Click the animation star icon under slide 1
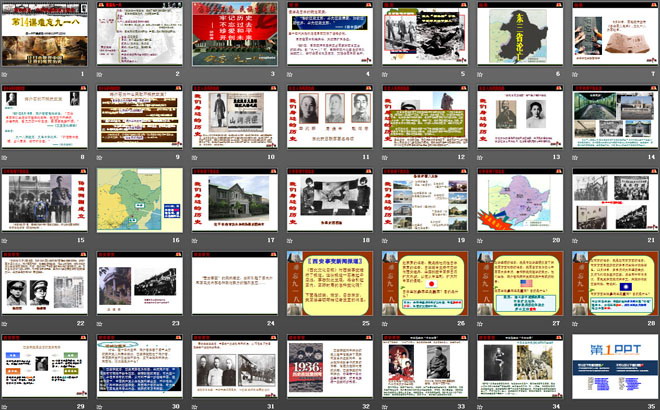 pyautogui.click(x=5, y=74)
